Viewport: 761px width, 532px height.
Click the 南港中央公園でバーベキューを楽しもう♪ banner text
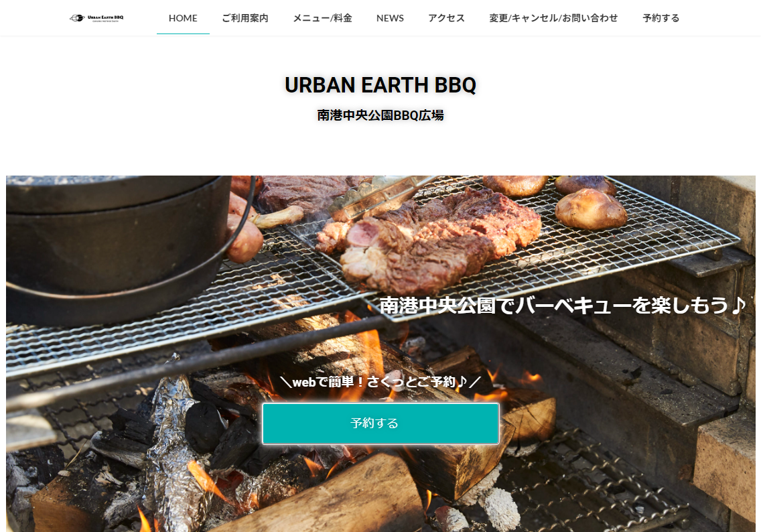[x=562, y=306]
